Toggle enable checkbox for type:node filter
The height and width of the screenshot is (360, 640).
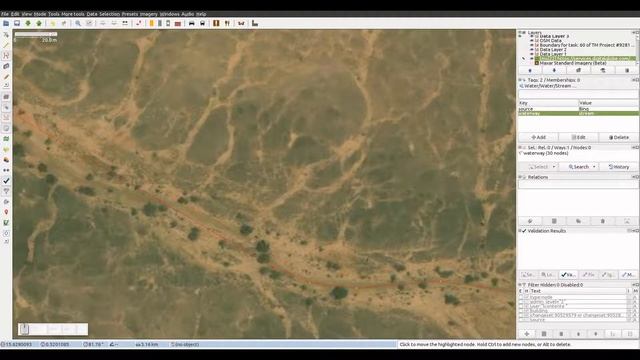(x=520, y=297)
